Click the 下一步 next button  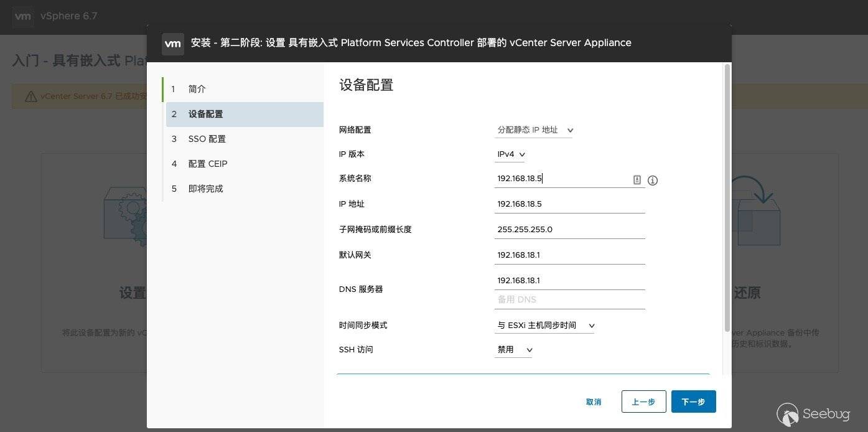click(x=693, y=402)
